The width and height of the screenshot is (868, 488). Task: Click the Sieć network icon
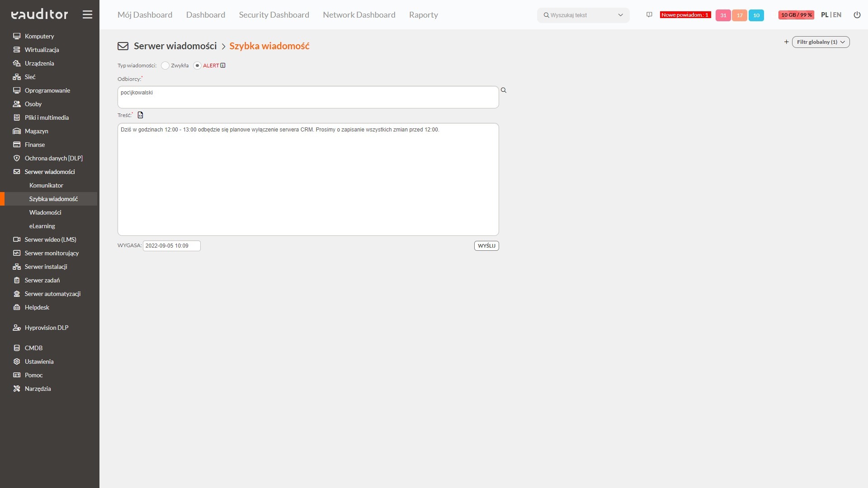pos(17,77)
